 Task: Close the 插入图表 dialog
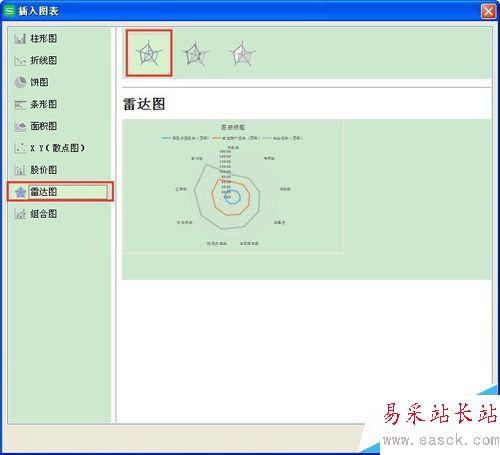click(488, 11)
